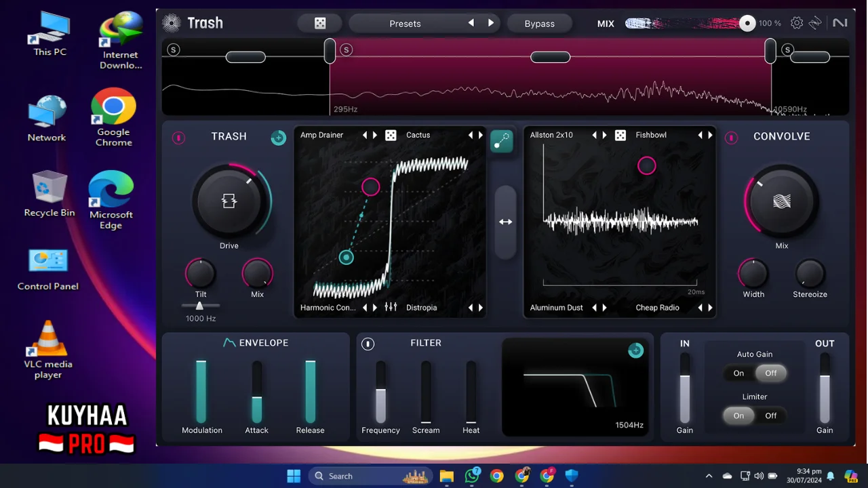The width and height of the screenshot is (868, 488).
Task: Click the global randomize dice button
Action: 320,23
